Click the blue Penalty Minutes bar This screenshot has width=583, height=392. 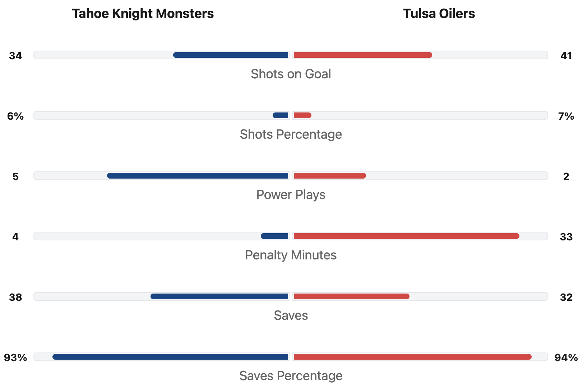point(274,236)
